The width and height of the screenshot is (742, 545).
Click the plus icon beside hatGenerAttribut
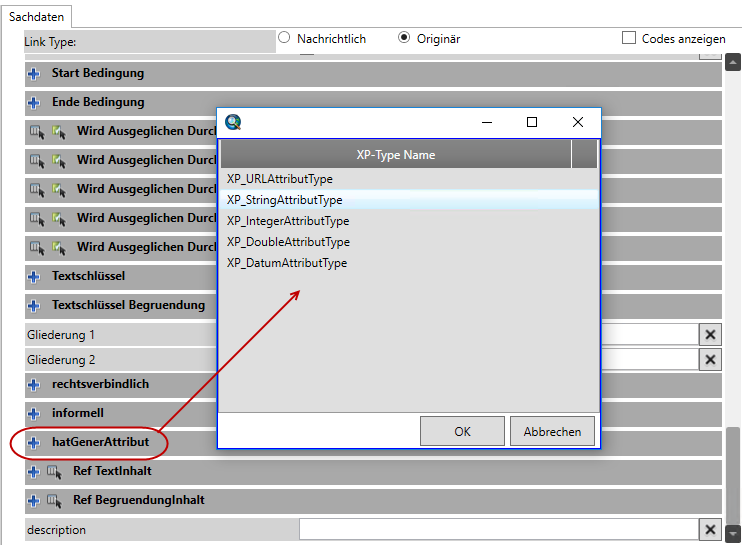point(34,442)
